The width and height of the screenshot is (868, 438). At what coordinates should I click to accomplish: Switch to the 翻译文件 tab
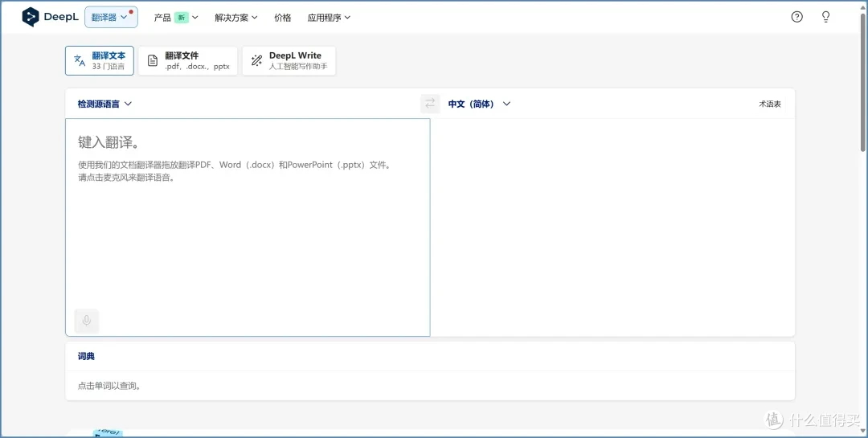(x=187, y=61)
